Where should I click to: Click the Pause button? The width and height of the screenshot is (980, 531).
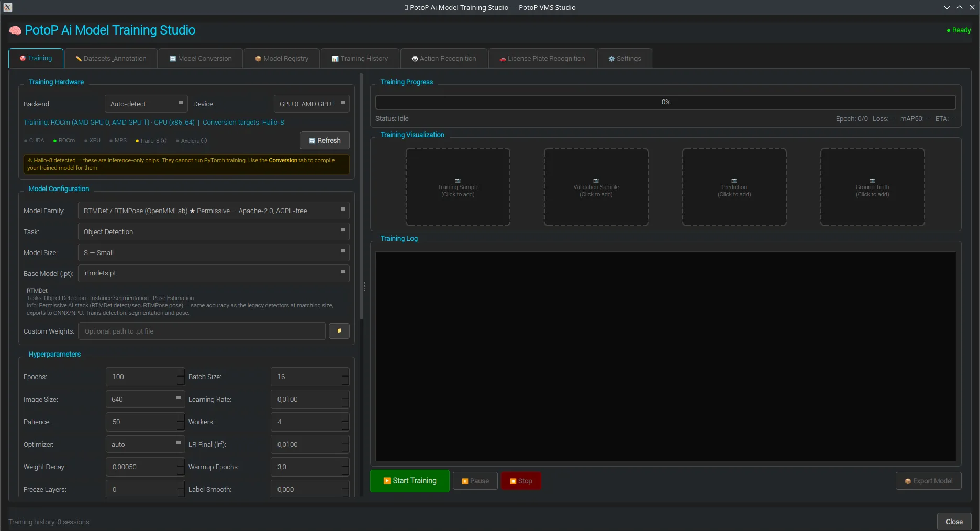pyautogui.click(x=475, y=481)
